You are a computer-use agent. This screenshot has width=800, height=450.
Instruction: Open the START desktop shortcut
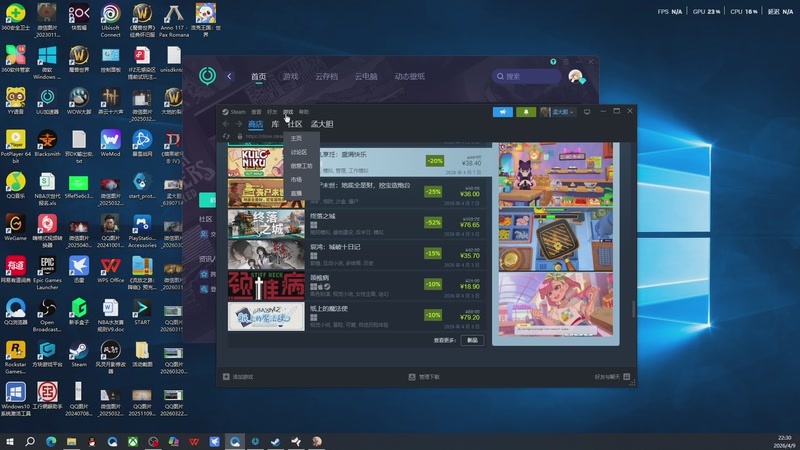(x=142, y=312)
